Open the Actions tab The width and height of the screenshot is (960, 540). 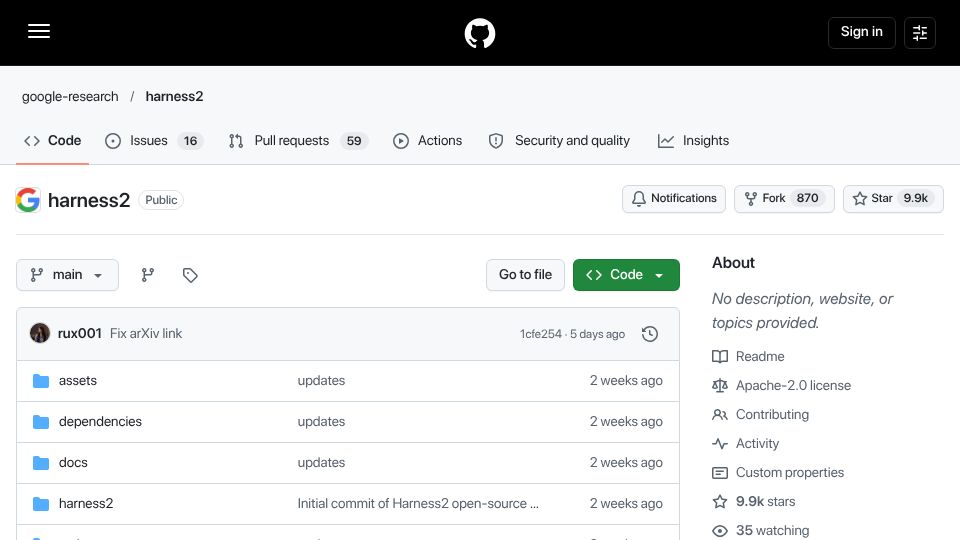click(x=427, y=141)
